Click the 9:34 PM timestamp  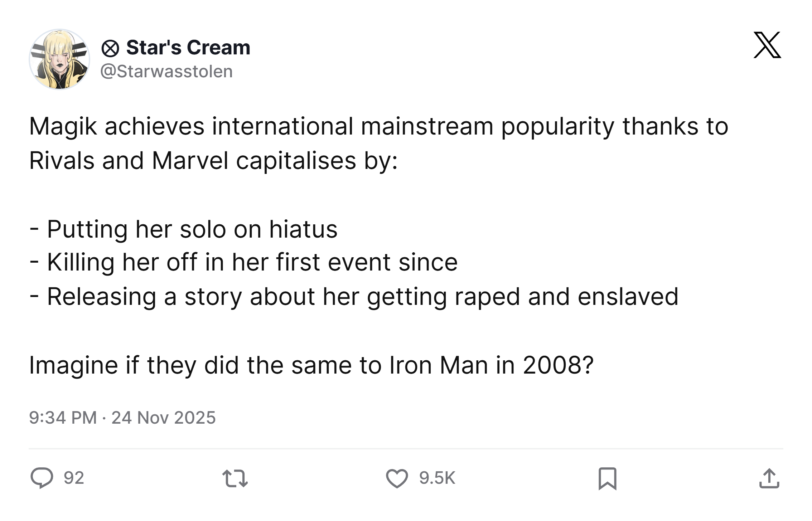63,418
